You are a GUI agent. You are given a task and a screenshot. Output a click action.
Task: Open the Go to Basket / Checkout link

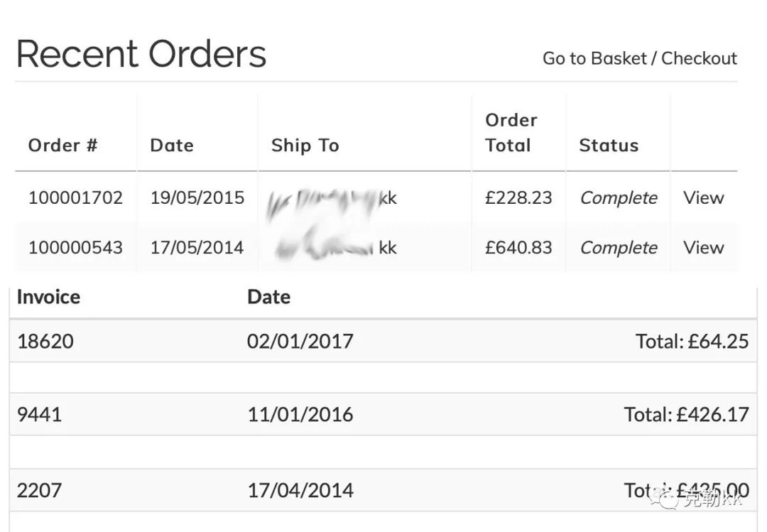tap(639, 58)
